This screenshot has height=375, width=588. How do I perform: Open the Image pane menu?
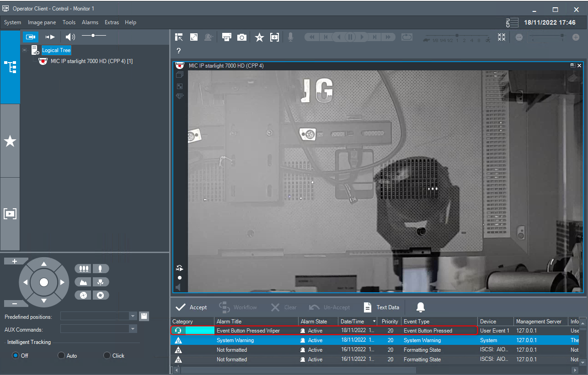tap(43, 22)
